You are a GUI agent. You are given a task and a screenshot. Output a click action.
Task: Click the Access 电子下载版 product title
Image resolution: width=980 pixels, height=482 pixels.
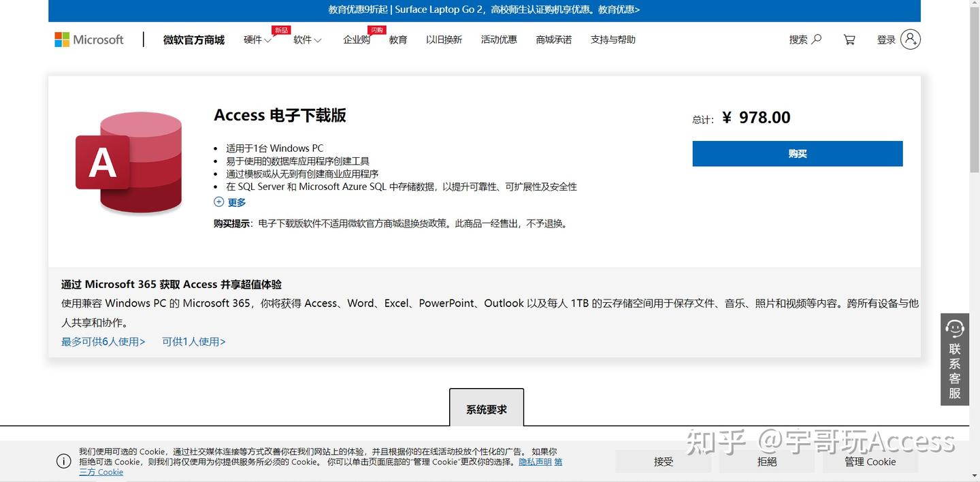280,115
